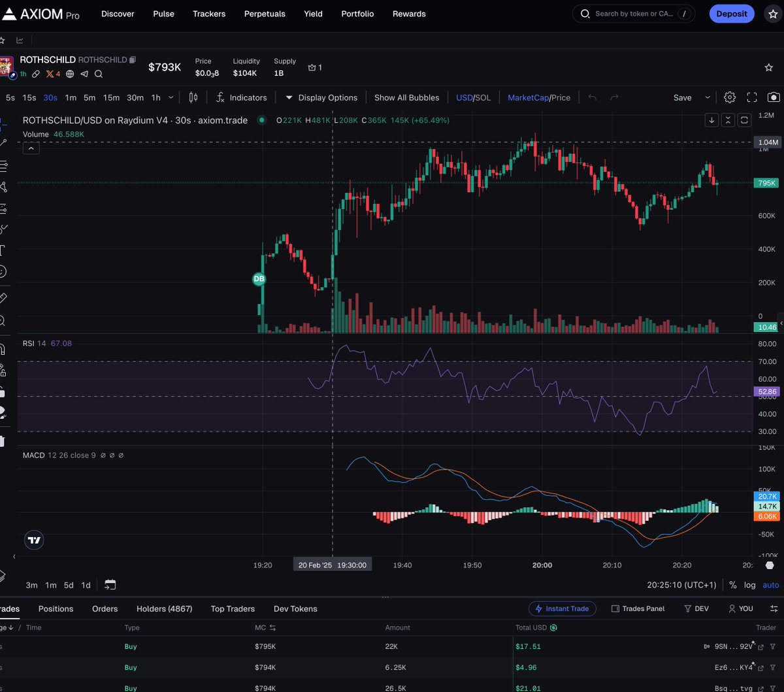
Task: Open the watchlist star icon in header
Action: 773,14
